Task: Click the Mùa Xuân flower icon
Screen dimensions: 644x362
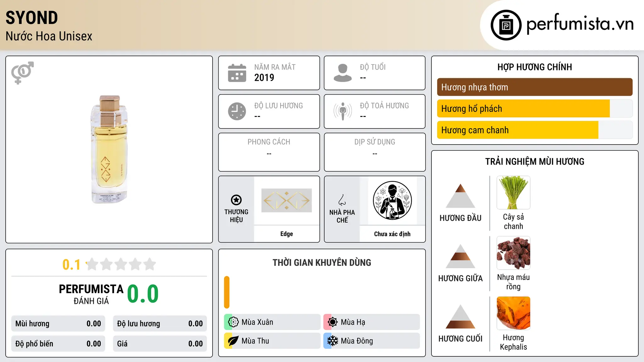Action: pyautogui.click(x=233, y=322)
